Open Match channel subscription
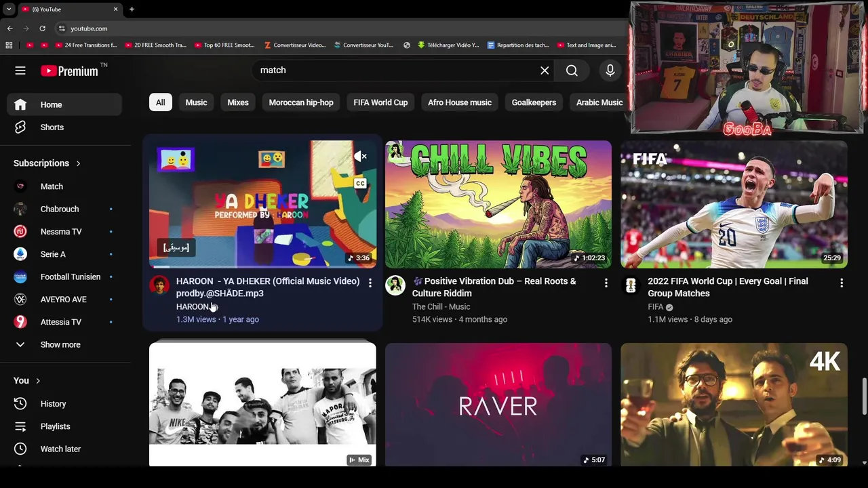 pyautogui.click(x=64, y=186)
